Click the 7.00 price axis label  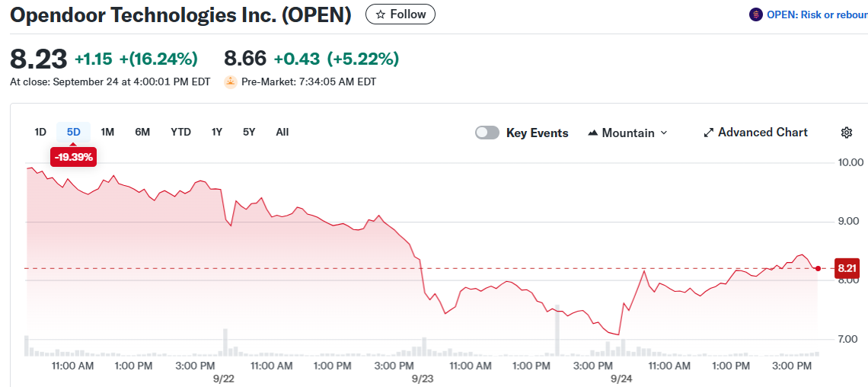pyautogui.click(x=850, y=339)
